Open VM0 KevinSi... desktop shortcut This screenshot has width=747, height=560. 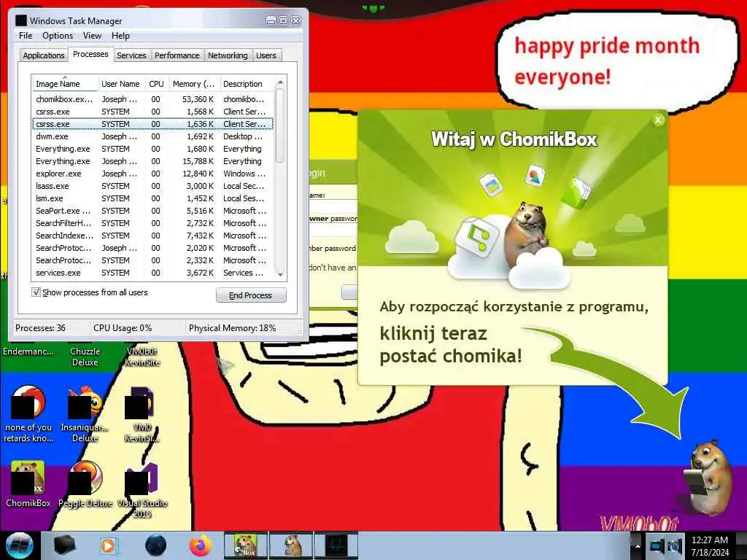(x=142, y=413)
